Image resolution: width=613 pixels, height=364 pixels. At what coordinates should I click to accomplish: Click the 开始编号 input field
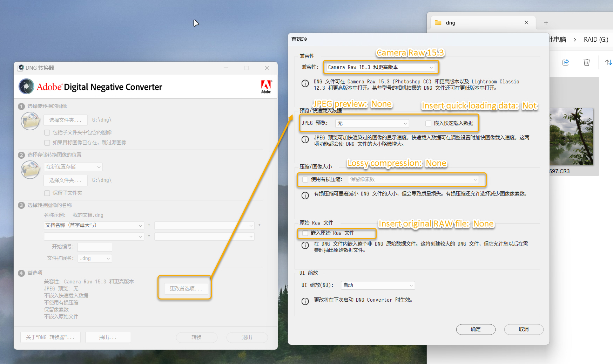[95, 247]
